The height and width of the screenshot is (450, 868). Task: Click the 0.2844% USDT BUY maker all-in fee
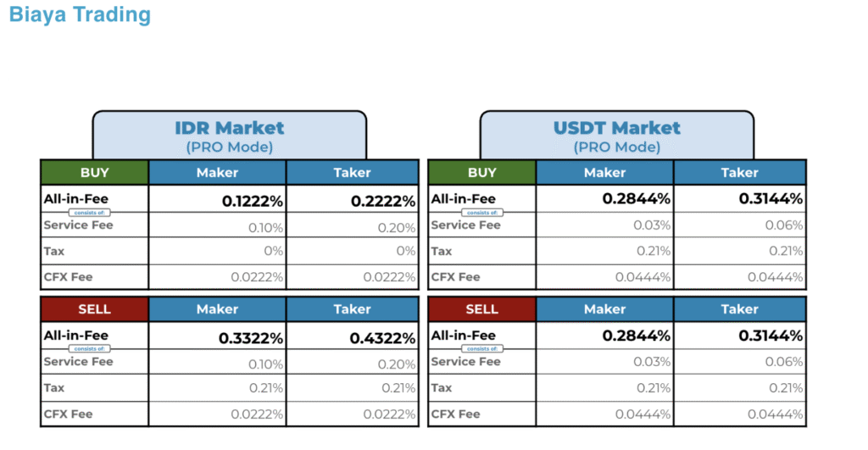[x=637, y=198]
